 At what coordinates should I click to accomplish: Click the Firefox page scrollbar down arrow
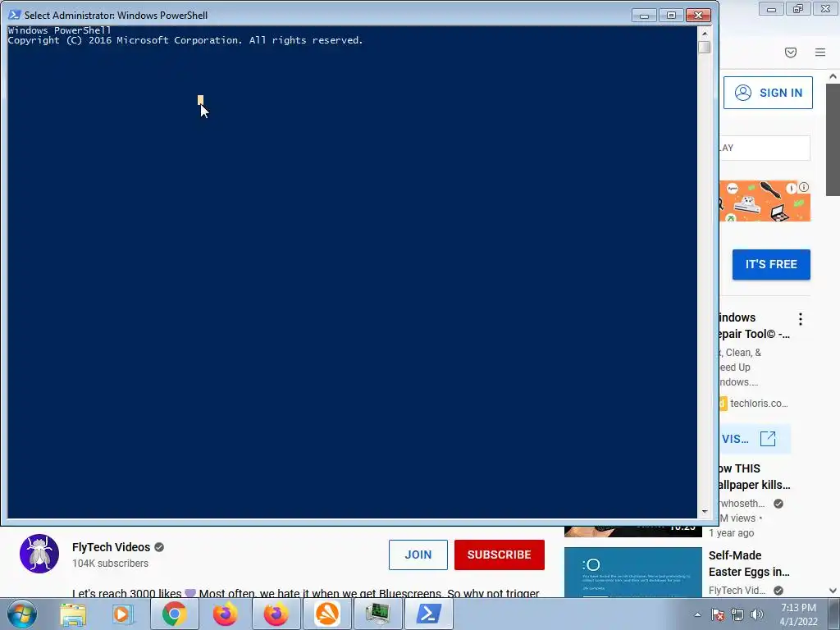(x=833, y=591)
